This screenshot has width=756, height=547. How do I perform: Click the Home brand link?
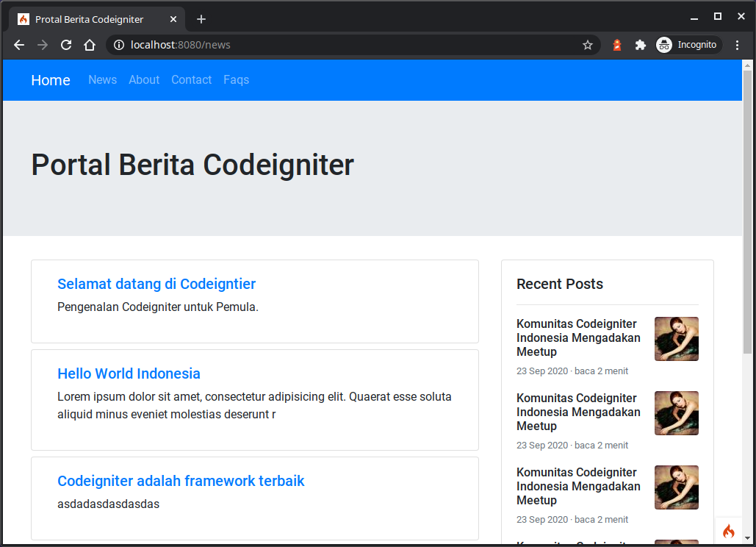coord(51,80)
